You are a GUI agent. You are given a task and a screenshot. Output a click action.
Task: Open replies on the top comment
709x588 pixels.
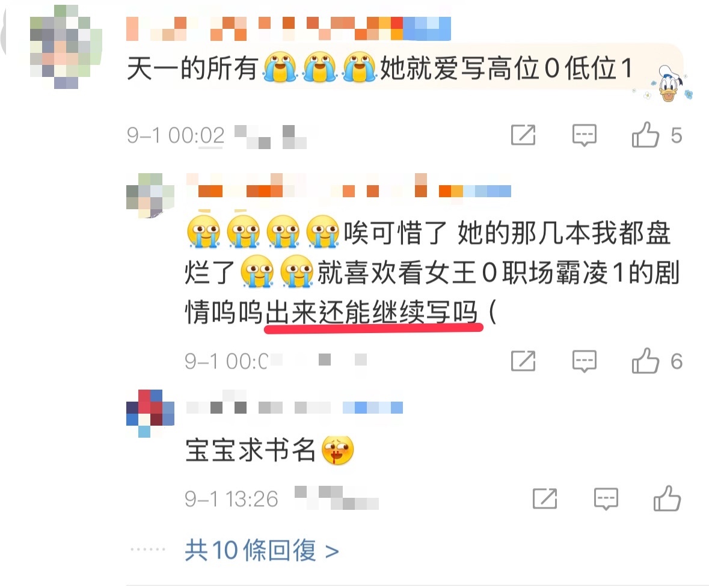[584, 135]
